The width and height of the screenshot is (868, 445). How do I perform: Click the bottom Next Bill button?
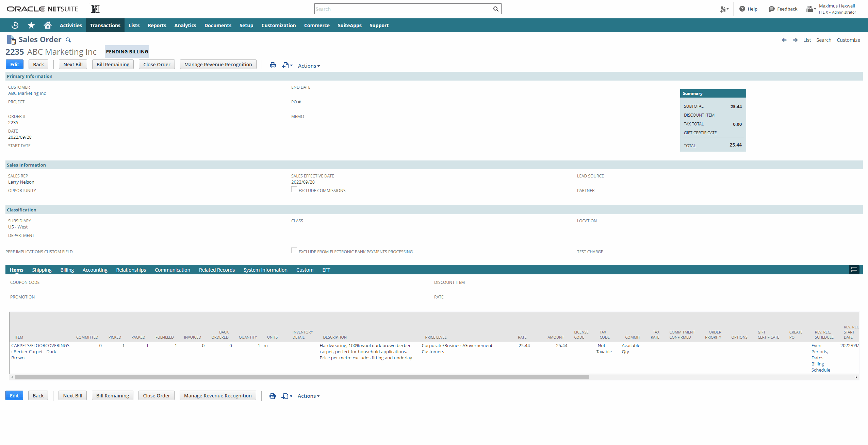[72, 395]
